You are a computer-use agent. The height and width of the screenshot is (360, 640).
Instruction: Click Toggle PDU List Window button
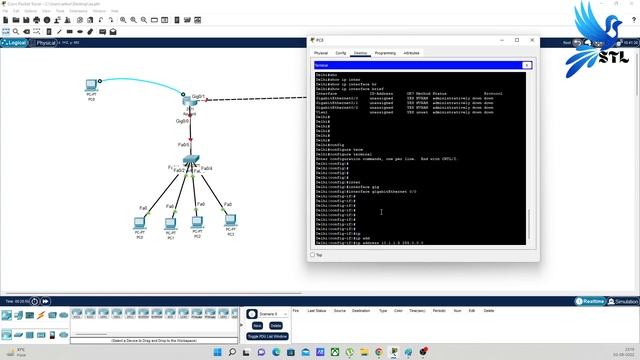pyautogui.click(x=268, y=336)
